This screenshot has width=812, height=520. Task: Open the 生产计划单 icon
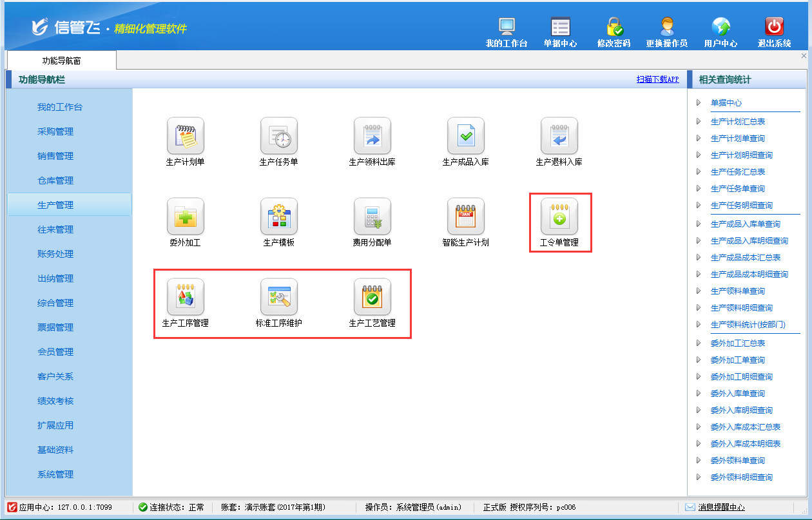click(185, 136)
